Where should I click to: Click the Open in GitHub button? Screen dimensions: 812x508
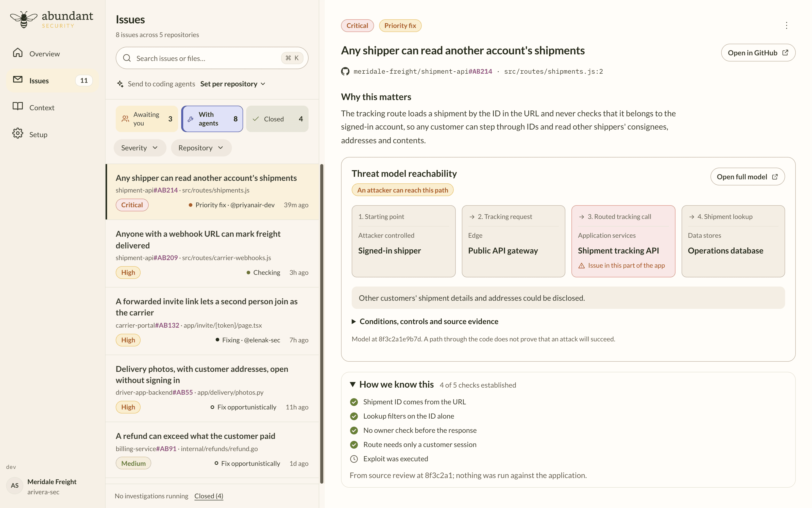[758, 53]
